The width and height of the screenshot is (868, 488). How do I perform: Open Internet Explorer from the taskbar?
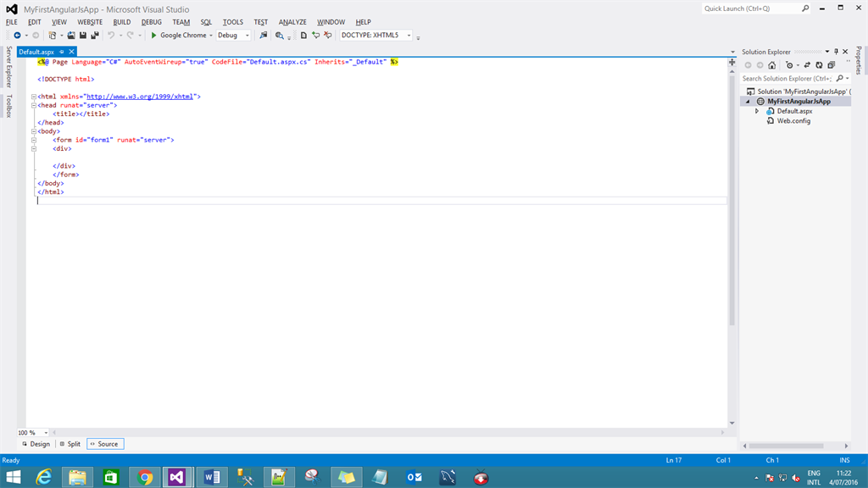(x=44, y=477)
